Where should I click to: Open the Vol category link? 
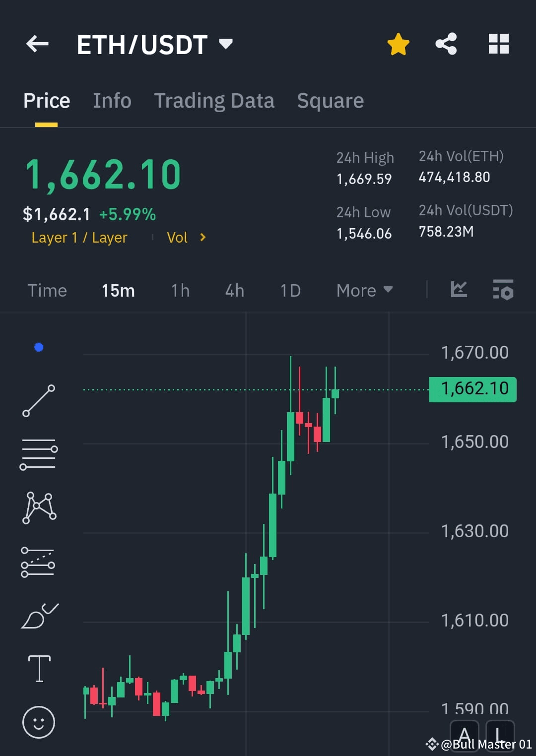(186, 238)
